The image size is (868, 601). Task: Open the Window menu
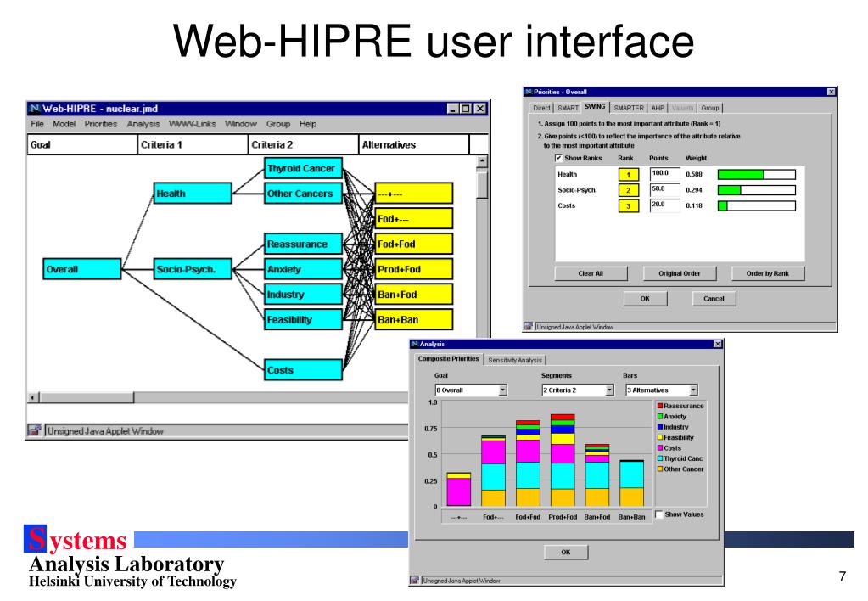[x=241, y=124]
